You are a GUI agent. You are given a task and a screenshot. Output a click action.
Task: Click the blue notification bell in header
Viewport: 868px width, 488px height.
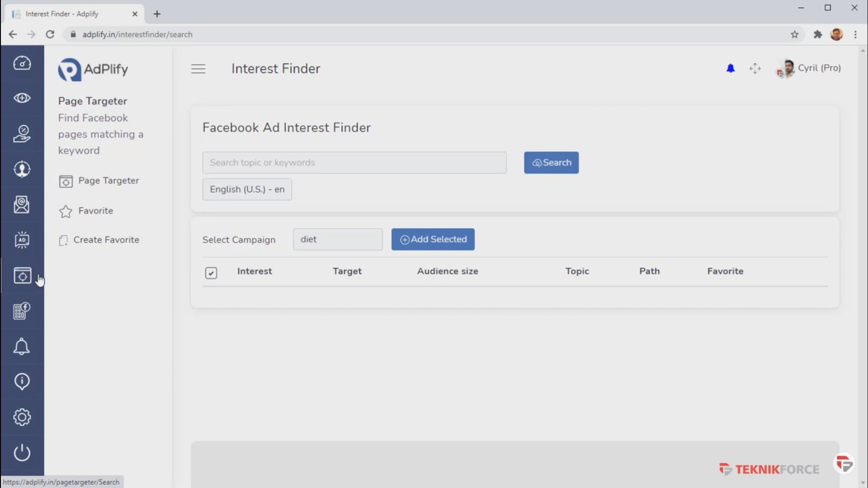[x=731, y=68]
